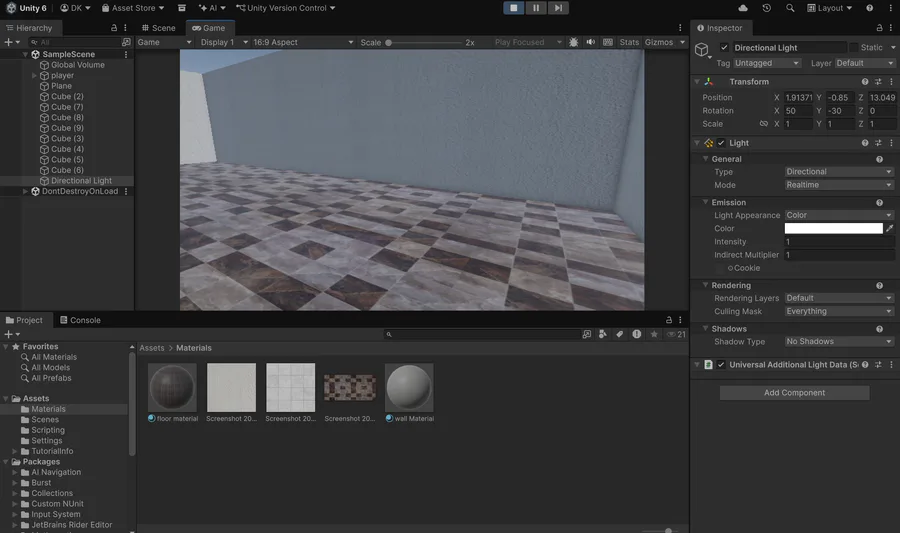Image resolution: width=900 pixels, height=533 pixels.
Task: Toggle constrained proportions link on Scale
Action: (x=763, y=124)
